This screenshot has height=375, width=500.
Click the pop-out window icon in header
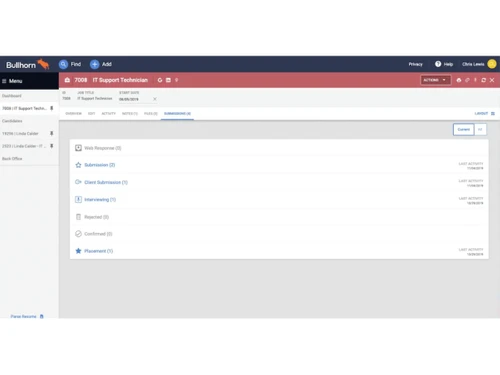[484, 80]
